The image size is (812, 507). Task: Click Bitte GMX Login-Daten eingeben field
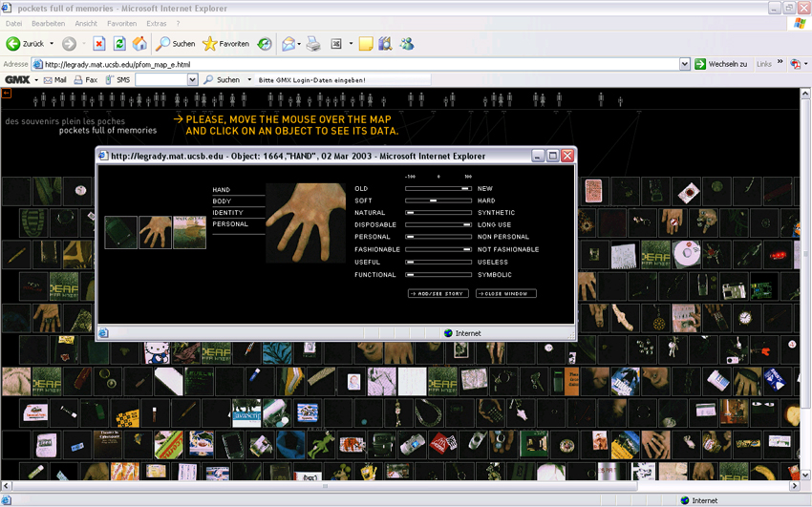click(343, 80)
